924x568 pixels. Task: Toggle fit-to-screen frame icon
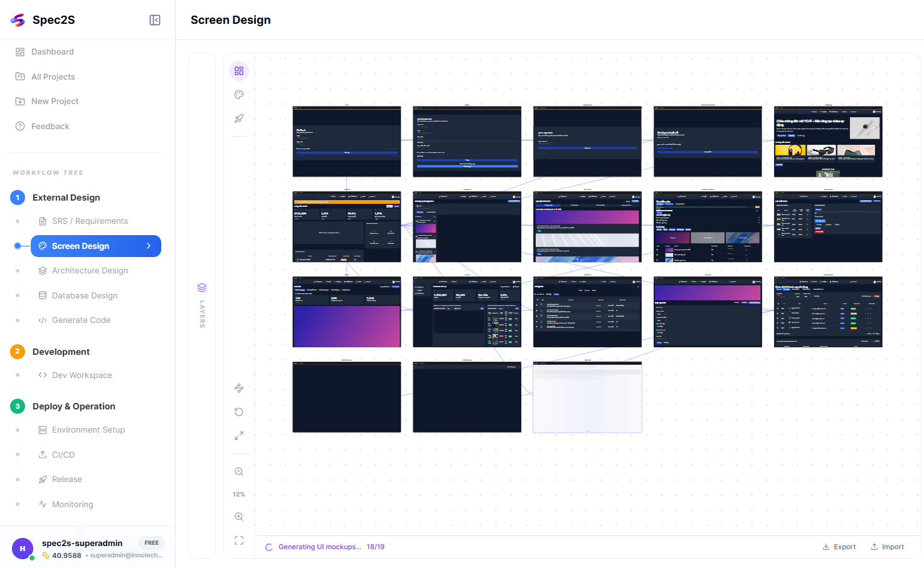[x=239, y=540]
